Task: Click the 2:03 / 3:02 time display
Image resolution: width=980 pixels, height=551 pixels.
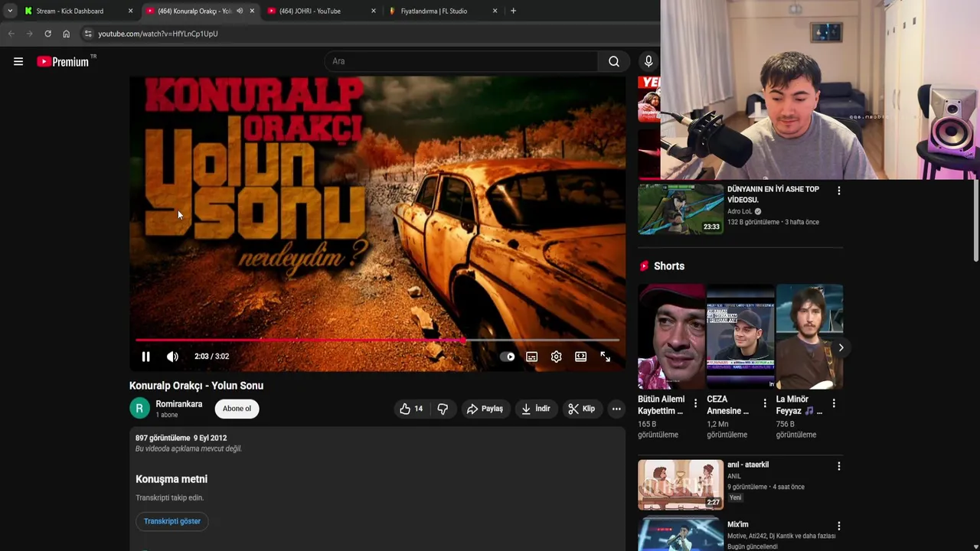Action: click(211, 357)
